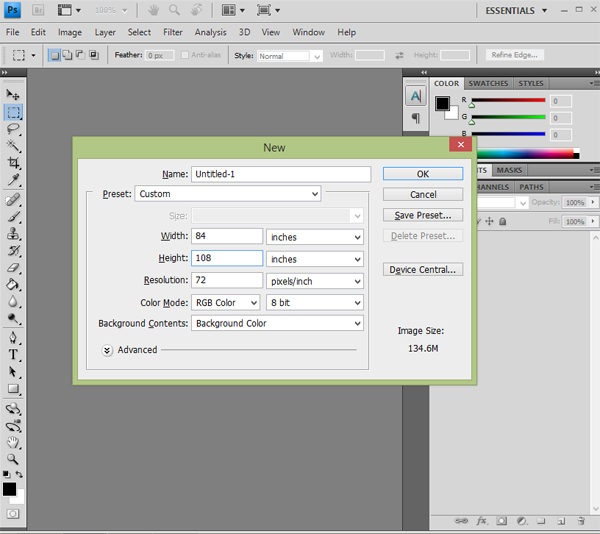
Task: Open the Background Contents dropdown
Action: coord(277,323)
